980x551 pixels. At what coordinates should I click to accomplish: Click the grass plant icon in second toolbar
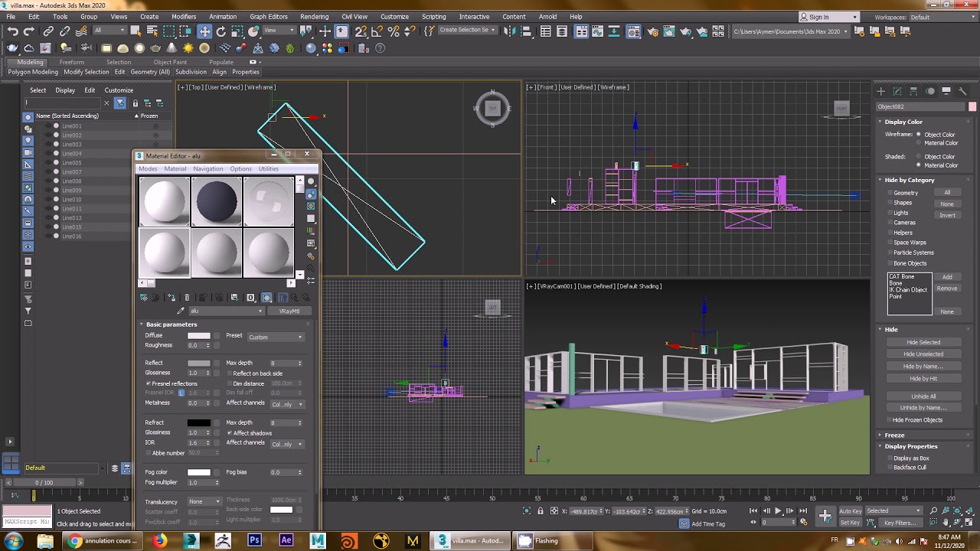pyautogui.click(x=290, y=48)
